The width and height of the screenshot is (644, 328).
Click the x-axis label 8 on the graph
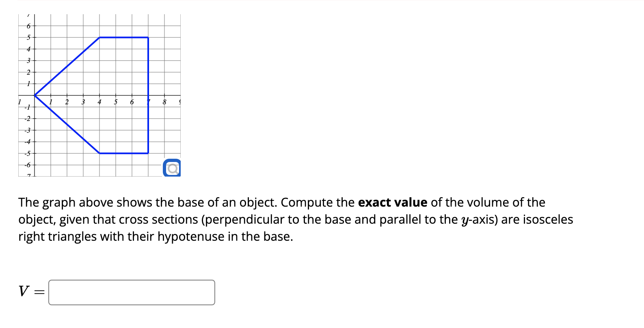pos(164,101)
